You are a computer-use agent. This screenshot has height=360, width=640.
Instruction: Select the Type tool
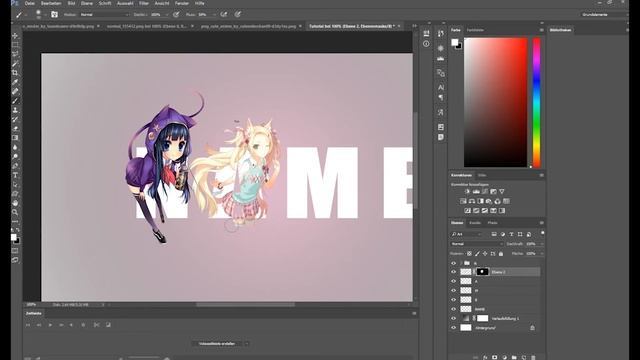(x=15, y=175)
